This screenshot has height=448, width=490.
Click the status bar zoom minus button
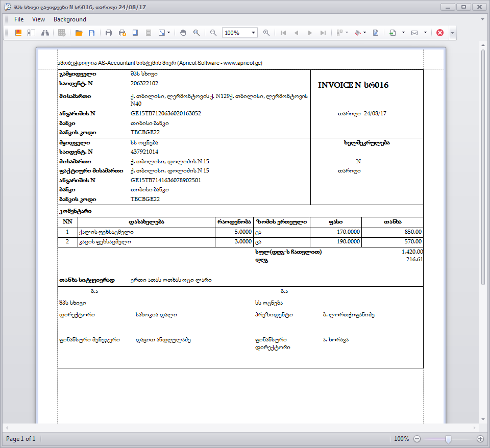[417, 439]
